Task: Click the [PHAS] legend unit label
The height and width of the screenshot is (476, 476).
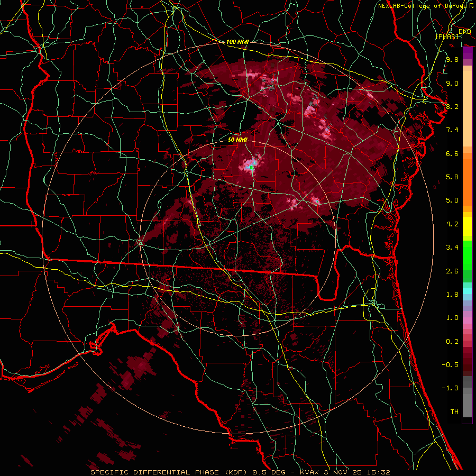Action: (447, 36)
